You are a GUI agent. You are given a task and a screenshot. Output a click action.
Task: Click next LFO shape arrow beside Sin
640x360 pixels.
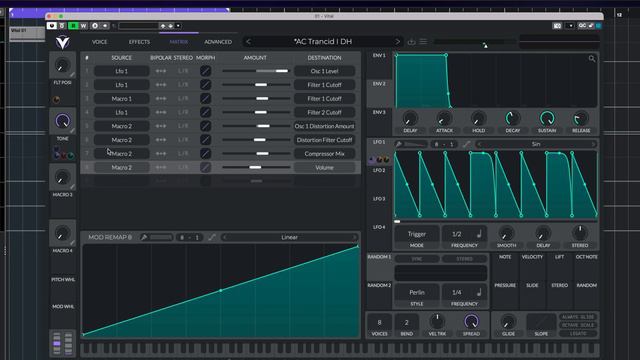[593, 144]
